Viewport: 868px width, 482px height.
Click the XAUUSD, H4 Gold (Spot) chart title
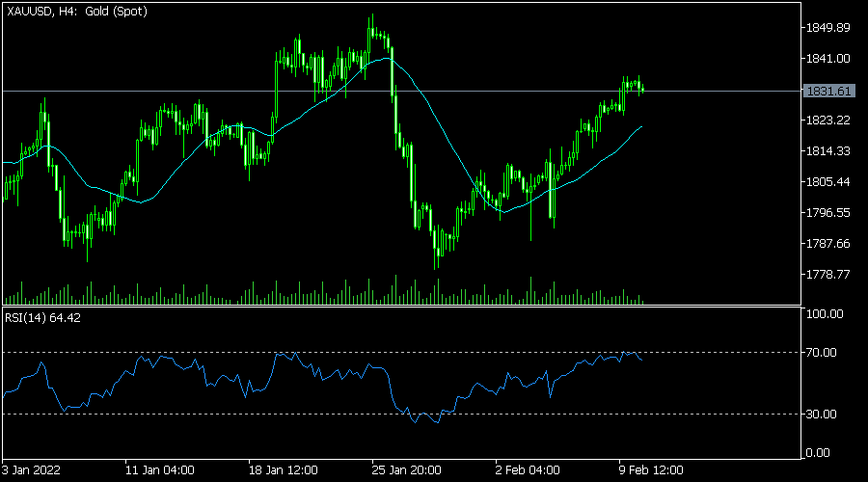click(77, 11)
